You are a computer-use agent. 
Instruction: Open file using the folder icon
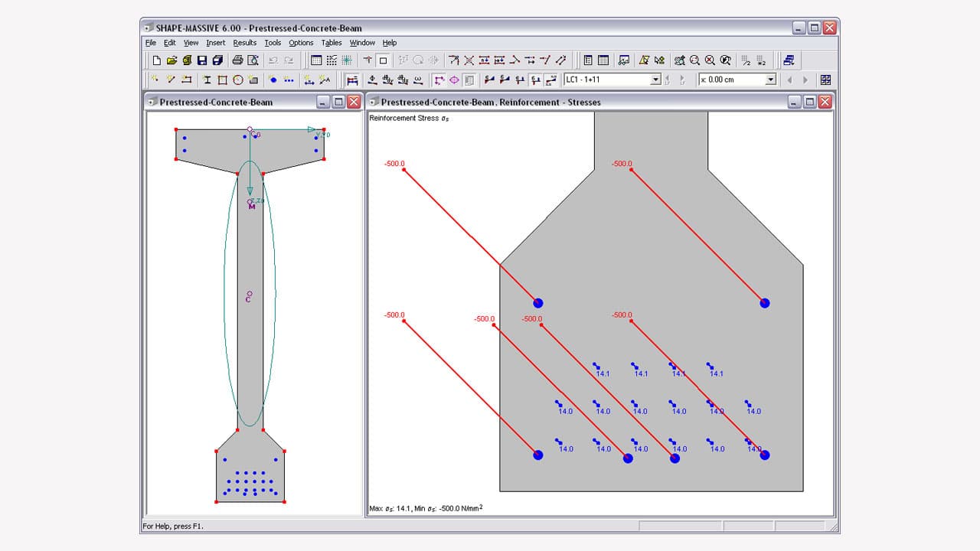tap(172, 60)
